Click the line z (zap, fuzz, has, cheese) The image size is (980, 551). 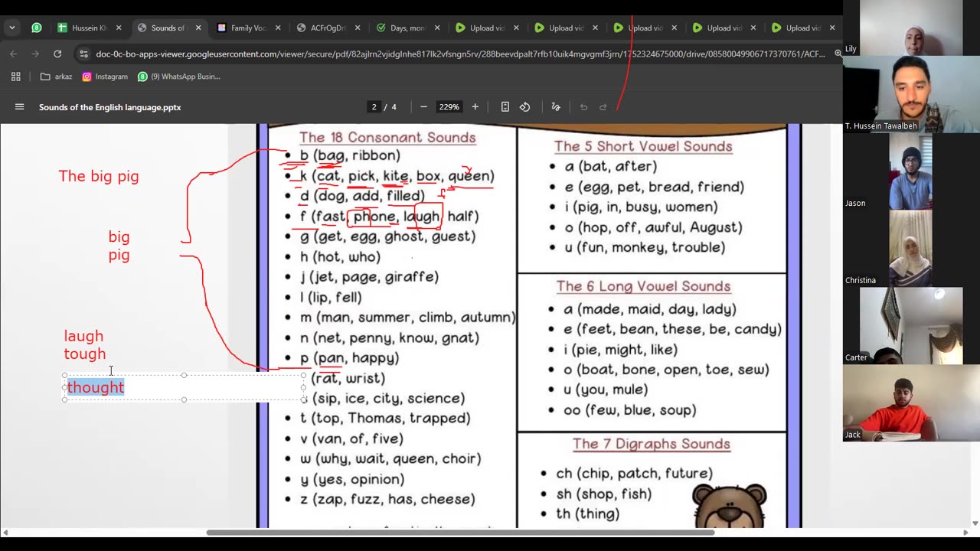click(x=387, y=499)
